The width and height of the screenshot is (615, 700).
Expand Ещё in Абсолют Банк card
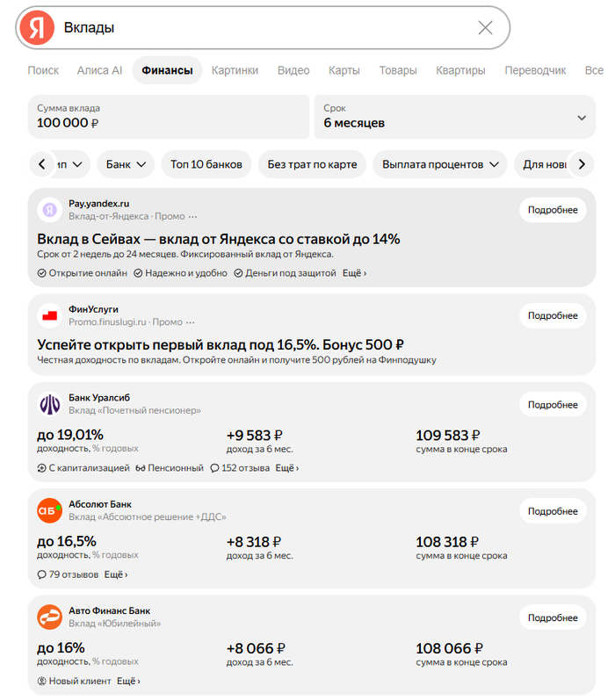[x=116, y=574]
